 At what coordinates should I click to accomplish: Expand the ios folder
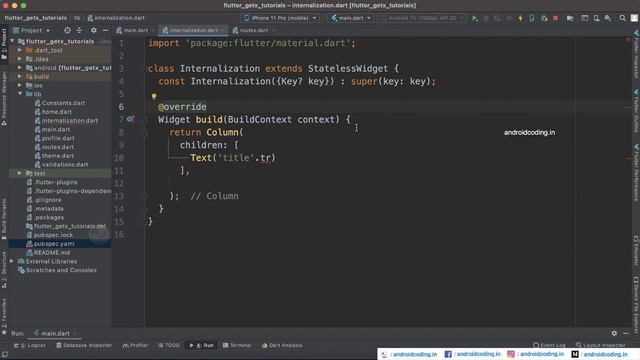pyautogui.click(x=20, y=85)
